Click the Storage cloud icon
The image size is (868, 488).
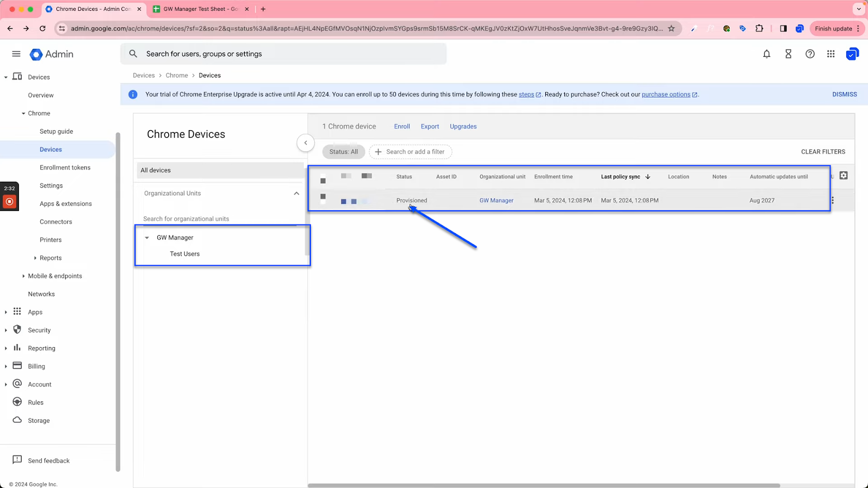(17, 420)
